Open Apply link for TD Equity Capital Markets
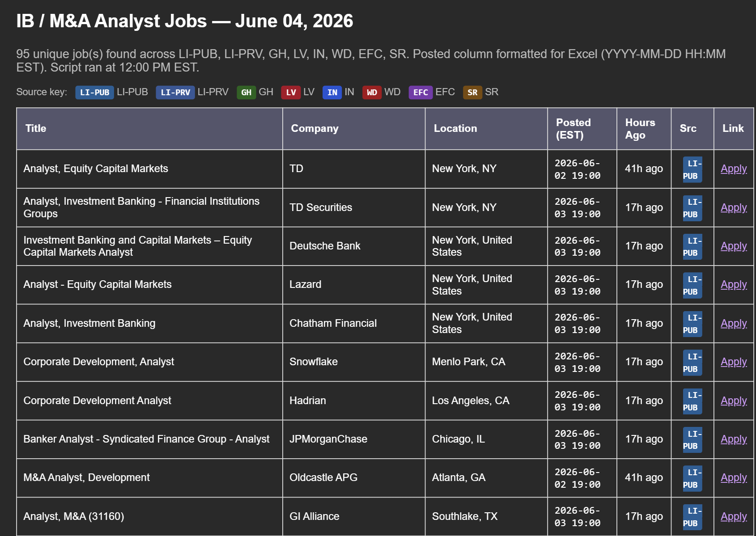756x536 pixels. (x=734, y=169)
